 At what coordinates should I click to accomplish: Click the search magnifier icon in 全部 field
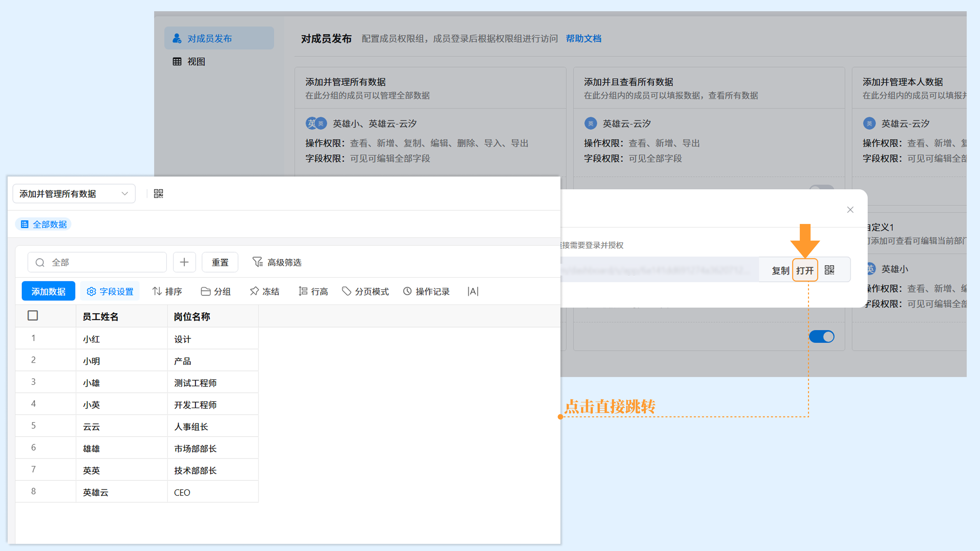tap(40, 262)
